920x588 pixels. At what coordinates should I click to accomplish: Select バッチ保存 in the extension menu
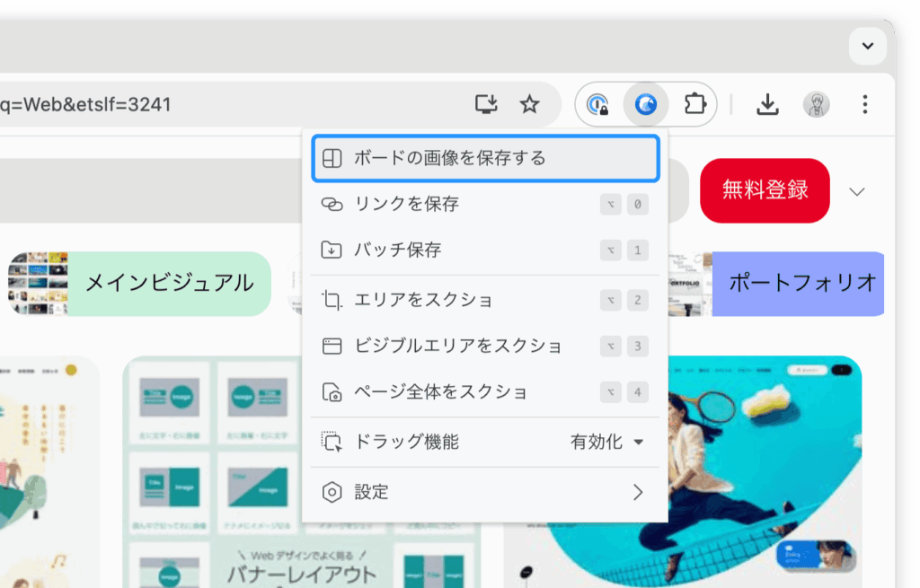(x=485, y=250)
